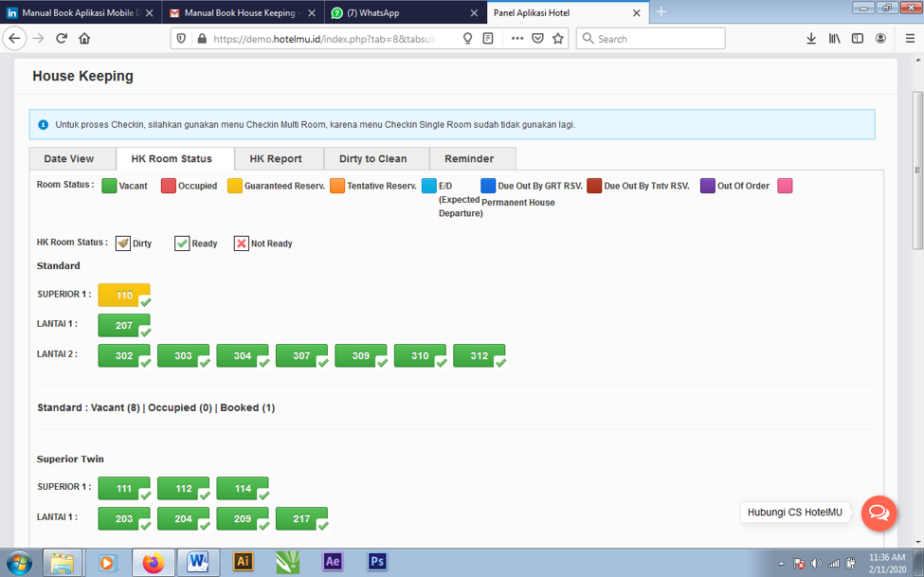The width and height of the screenshot is (924, 577).
Task: Click the browser home icon
Action: [x=84, y=39]
